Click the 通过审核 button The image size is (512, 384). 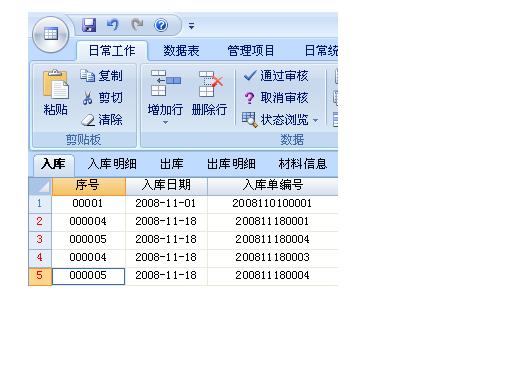tap(276, 76)
